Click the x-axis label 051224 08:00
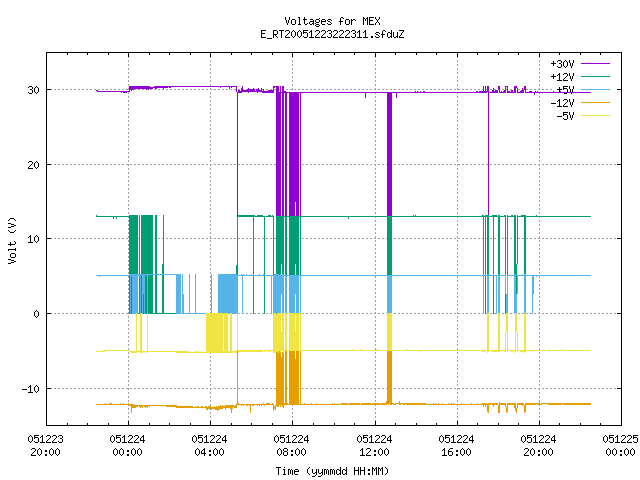The image size is (640, 480). pos(291,446)
